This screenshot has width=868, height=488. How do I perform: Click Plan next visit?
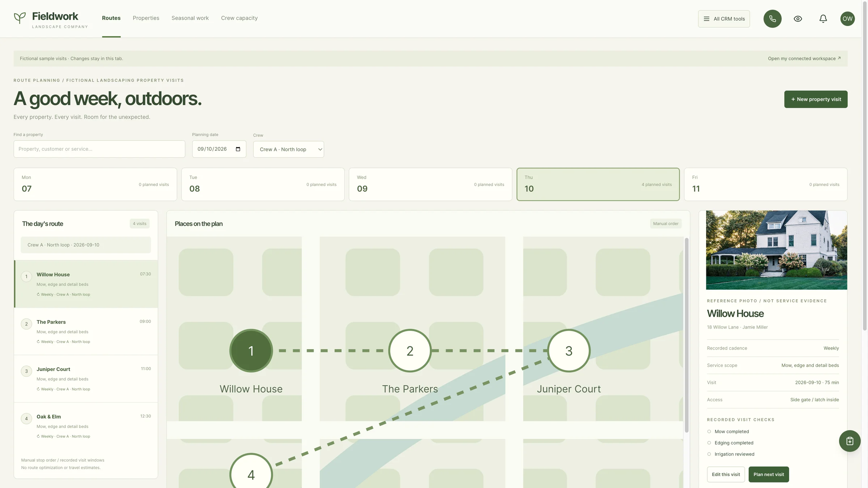pos(769,475)
